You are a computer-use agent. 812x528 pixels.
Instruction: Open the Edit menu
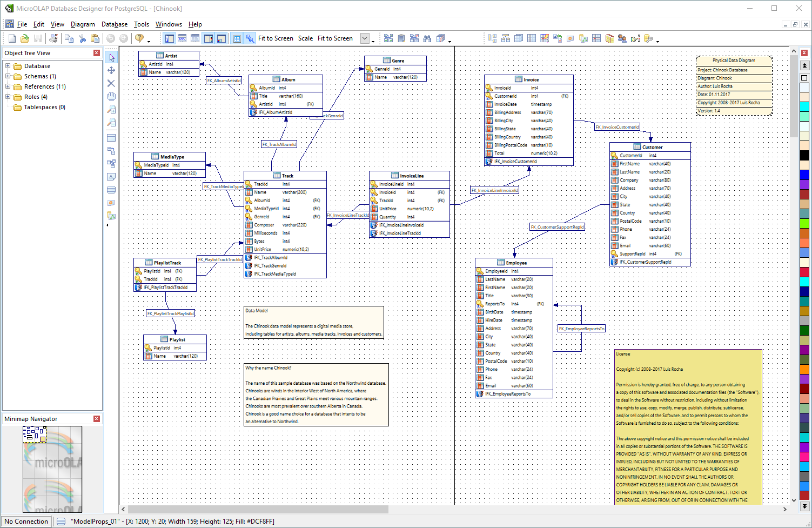coord(39,24)
